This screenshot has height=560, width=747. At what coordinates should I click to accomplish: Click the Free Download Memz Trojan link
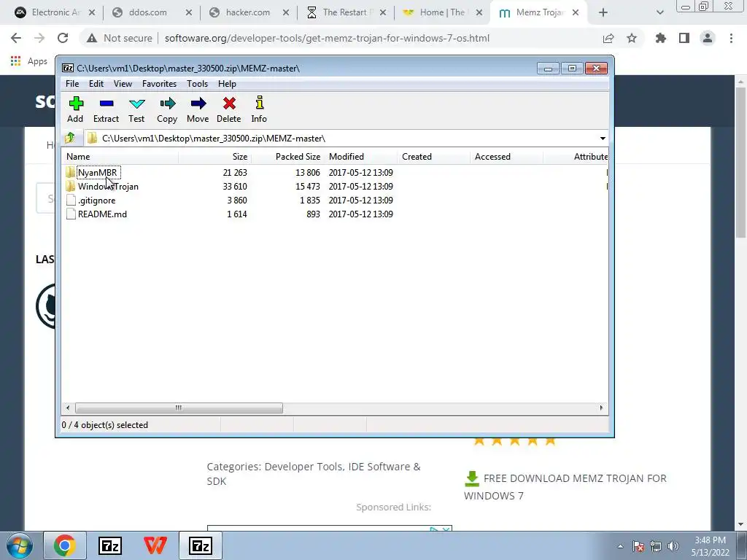pos(565,486)
